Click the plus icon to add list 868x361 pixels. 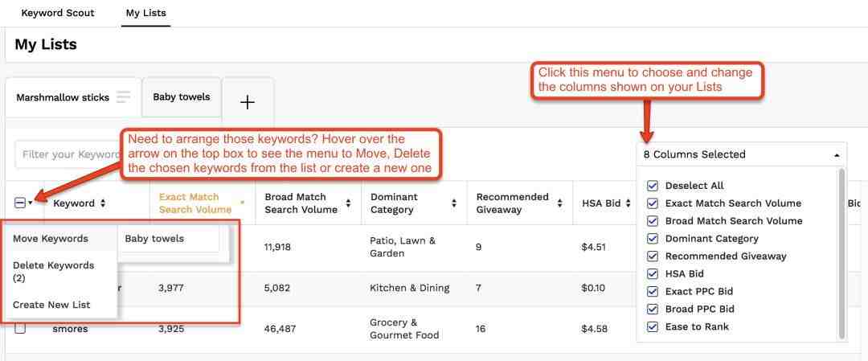point(248,102)
